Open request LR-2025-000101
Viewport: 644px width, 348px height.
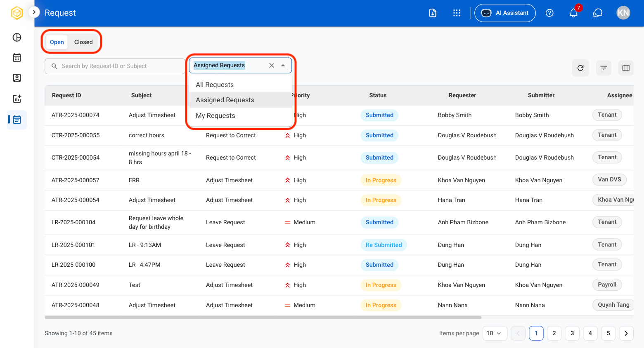pos(73,245)
